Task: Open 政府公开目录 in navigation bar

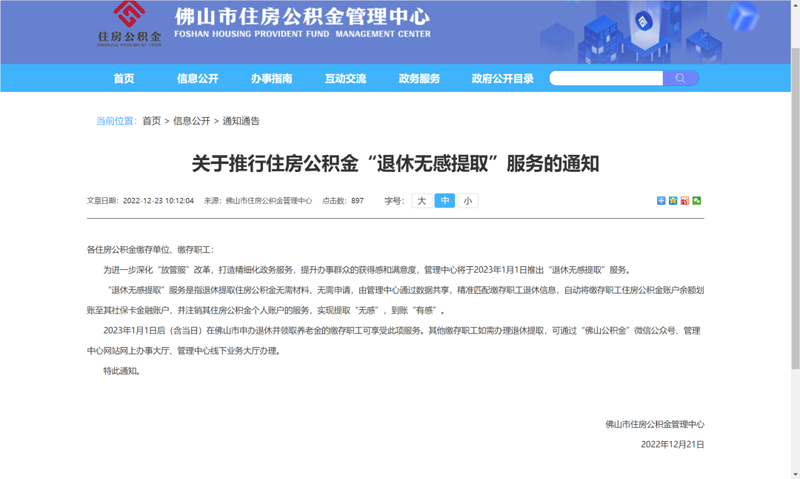Action: [x=503, y=79]
